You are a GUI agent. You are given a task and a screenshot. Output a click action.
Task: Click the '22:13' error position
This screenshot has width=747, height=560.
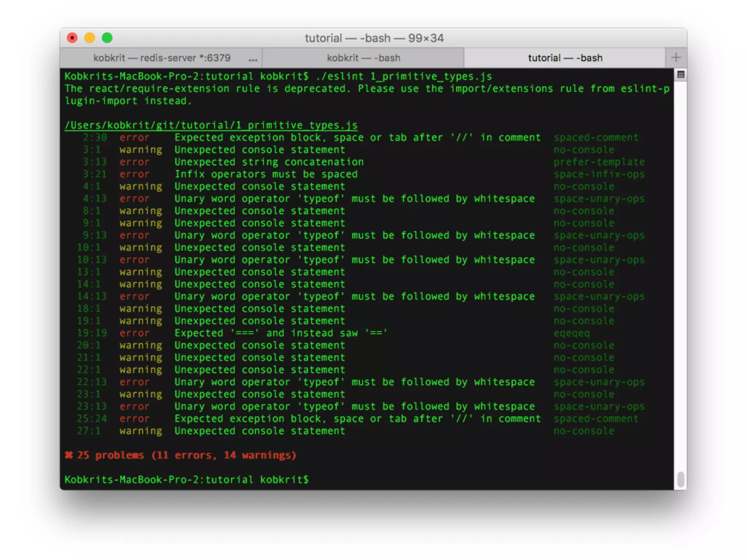(92, 382)
